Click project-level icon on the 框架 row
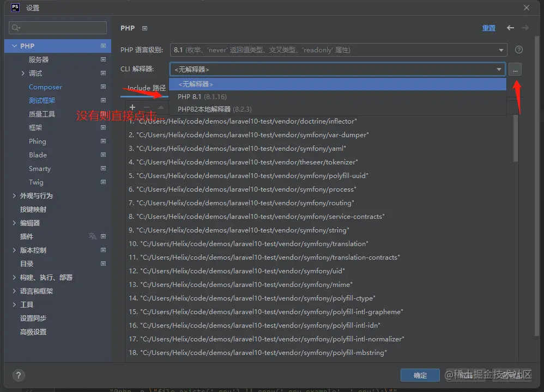The height and width of the screenshot is (392, 544). [x=103, y=127]
